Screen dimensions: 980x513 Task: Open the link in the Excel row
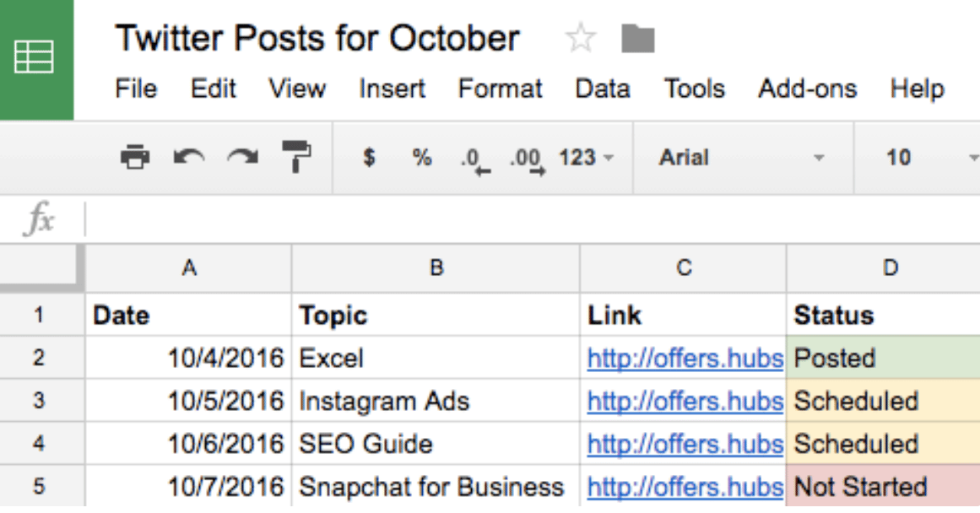tap(685, 358)
